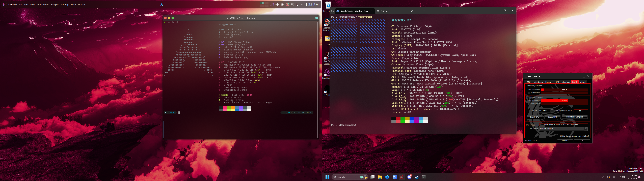Screen dimensions: 644x181
Task: Open the Reference <Please Select> dropdown
Action: (x=563, y=129)
